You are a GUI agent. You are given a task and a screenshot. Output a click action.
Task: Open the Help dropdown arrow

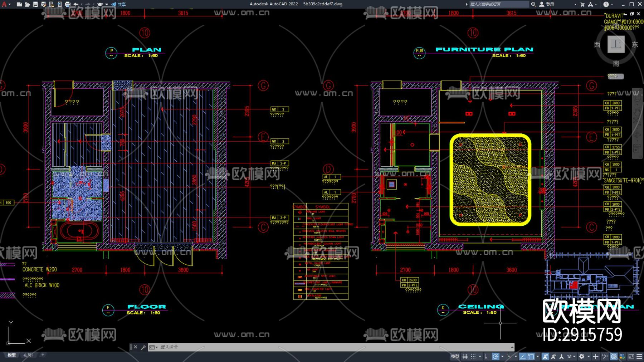tap(612, 4)
